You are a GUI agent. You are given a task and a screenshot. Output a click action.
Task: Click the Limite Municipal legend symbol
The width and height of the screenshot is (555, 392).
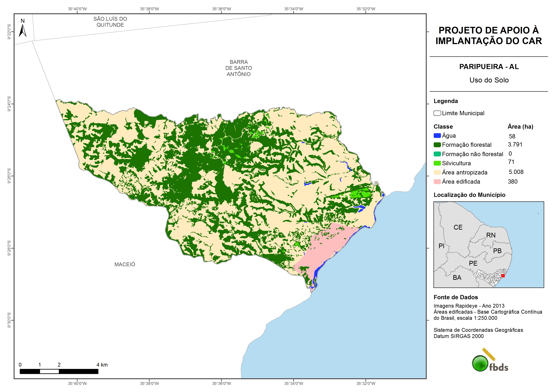point(437,113)
